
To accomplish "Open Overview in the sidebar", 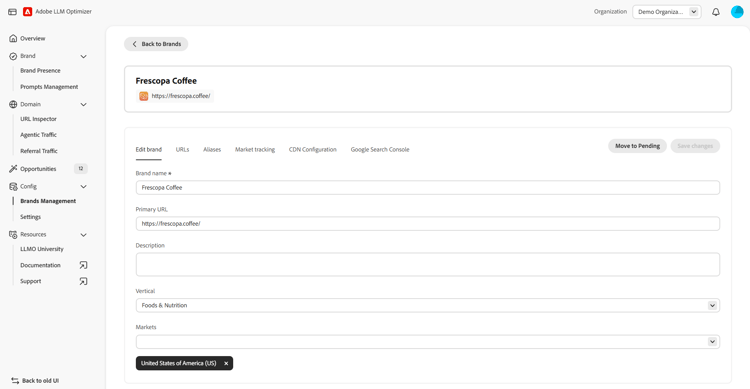I will 33,38.
